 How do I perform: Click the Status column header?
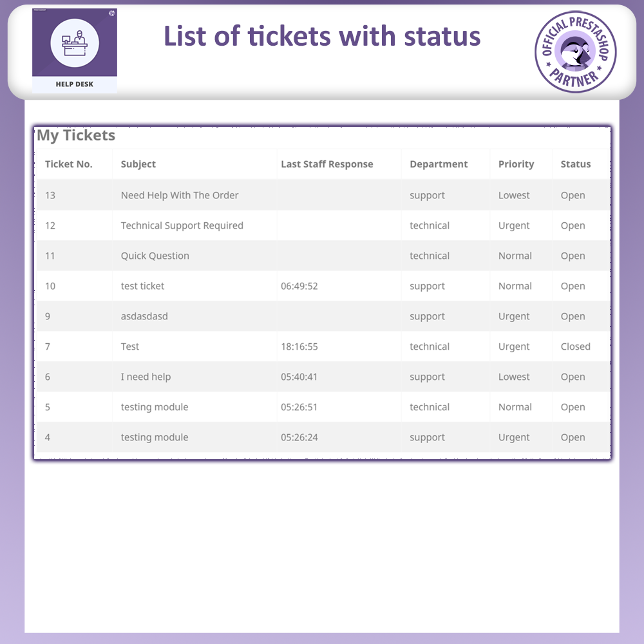pos(575,164)
